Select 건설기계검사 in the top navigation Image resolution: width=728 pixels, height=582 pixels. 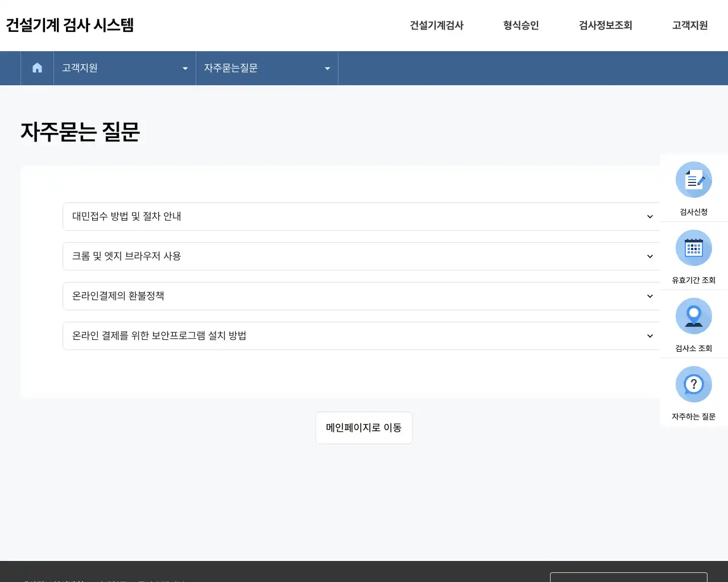(437, 25)
